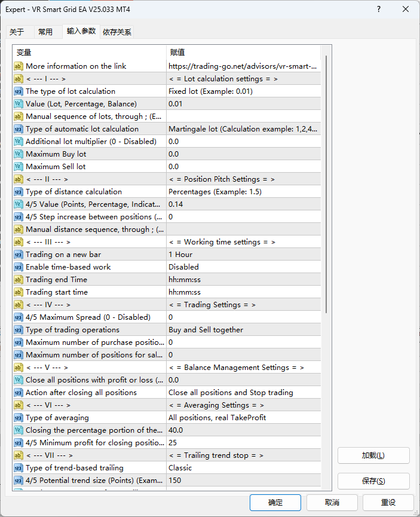Click the icon next to Maximum Sell lot
The image size is (420, 517).
19,167
